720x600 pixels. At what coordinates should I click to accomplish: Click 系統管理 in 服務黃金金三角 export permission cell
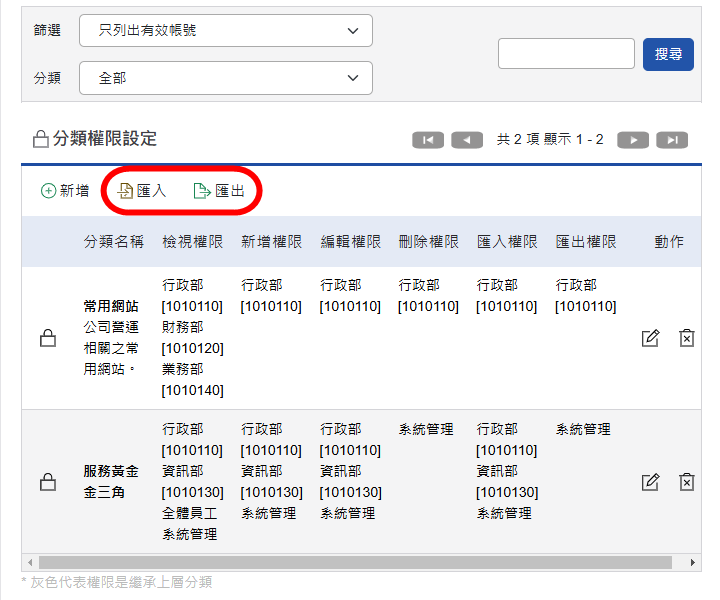(583, 429)
